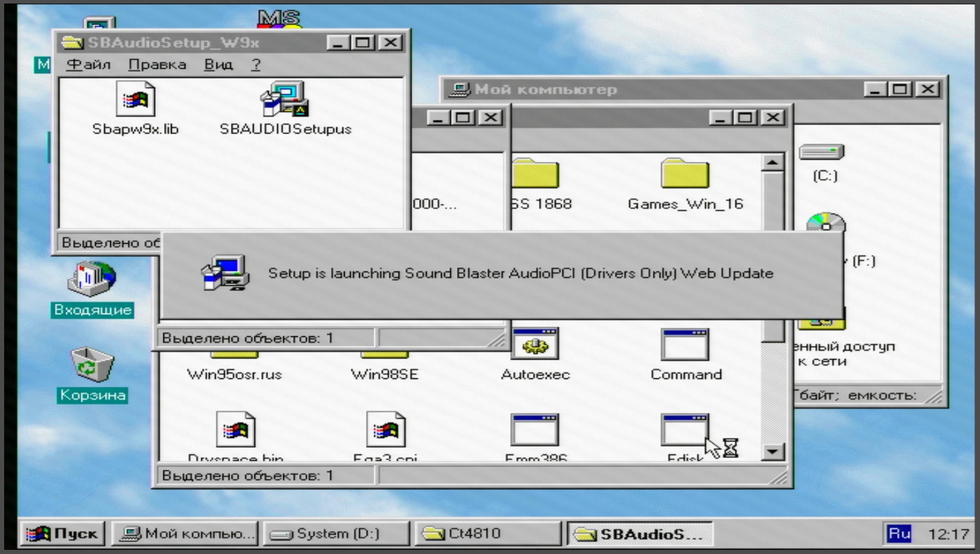Screen dimensions: 980x554
Task: Close the SBAudioSetup_W9x window
Action: coord(391,43)
